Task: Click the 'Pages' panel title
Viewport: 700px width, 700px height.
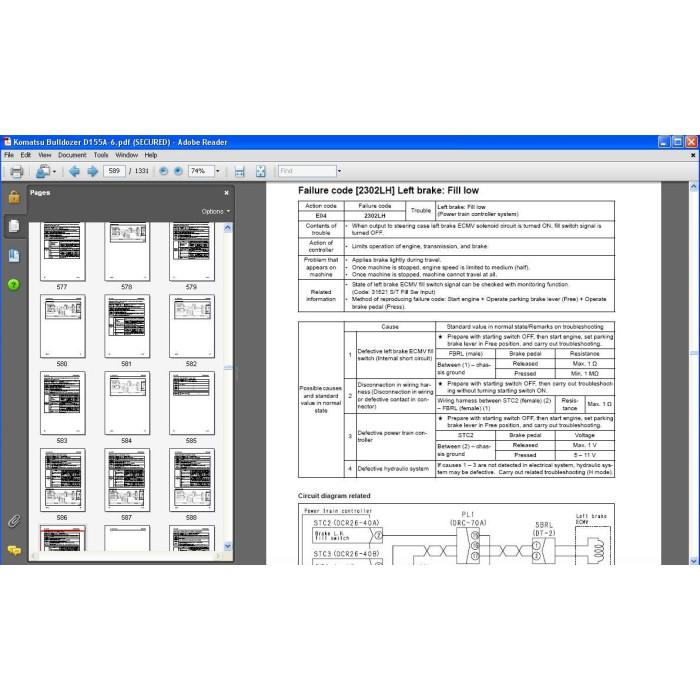Action: [40, 192]
